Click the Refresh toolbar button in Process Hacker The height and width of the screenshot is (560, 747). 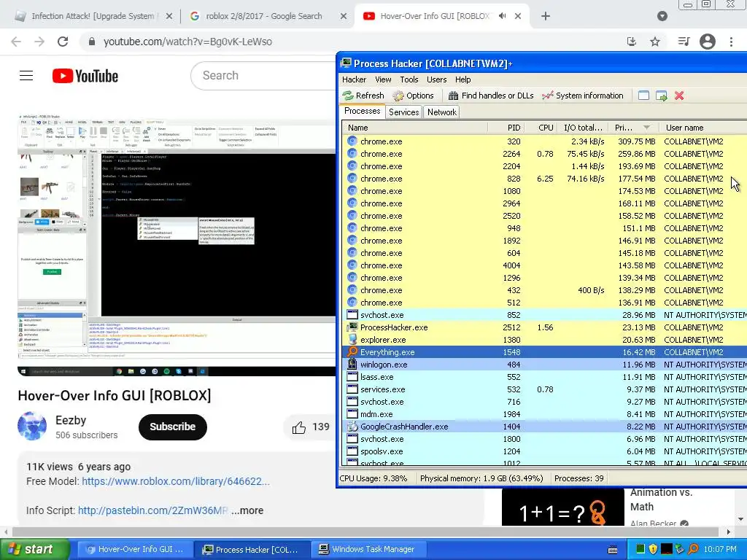click(x=363, y=96)
